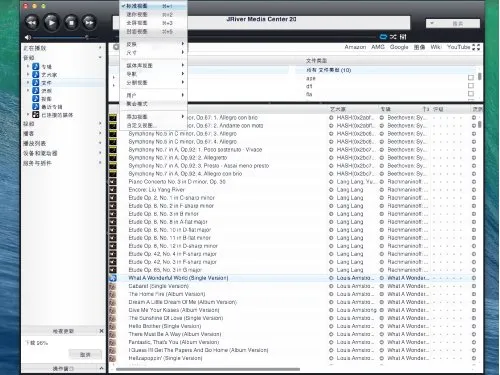Click the black-and-white icon below the music notes
This screenshot has height=375, width=500.
[36, 115]
